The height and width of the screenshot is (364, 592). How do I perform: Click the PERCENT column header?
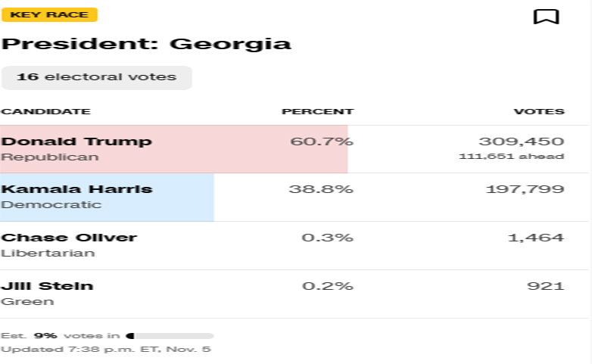(317, 112)
